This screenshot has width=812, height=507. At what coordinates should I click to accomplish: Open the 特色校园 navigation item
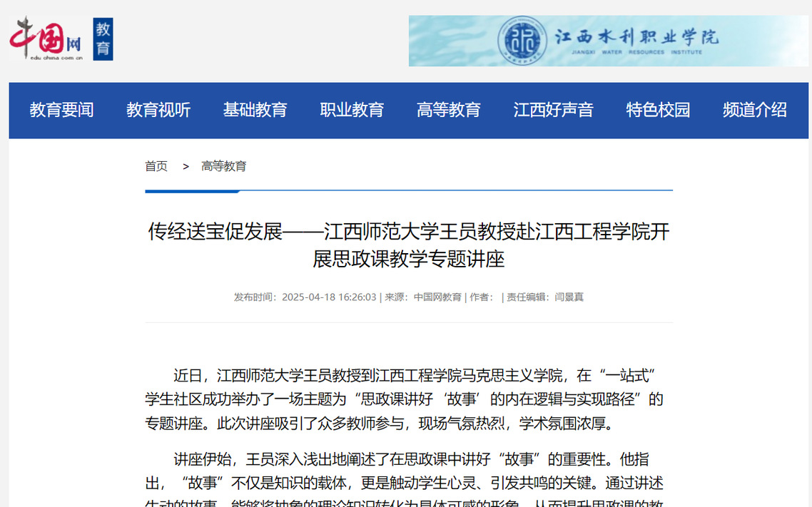[658, 110]
